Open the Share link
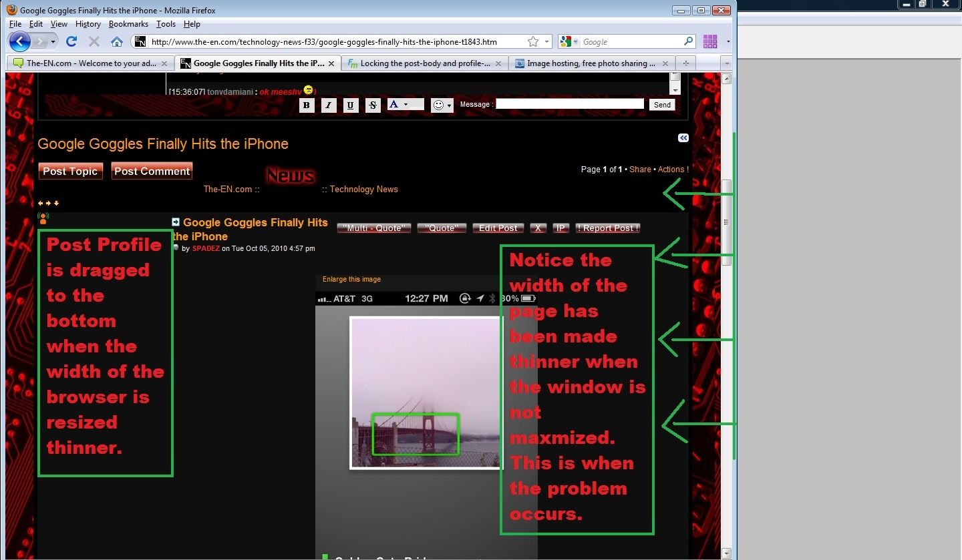962x560 pixels. point(640,170)
